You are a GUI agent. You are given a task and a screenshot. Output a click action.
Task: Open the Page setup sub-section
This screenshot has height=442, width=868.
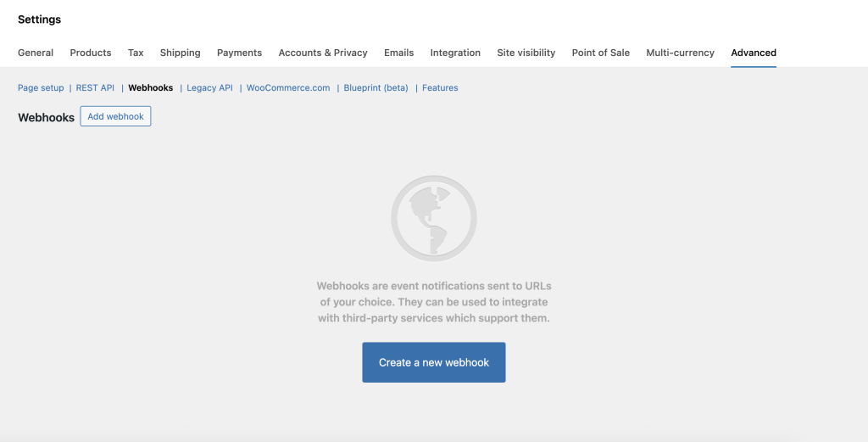(x=41, y=87)
